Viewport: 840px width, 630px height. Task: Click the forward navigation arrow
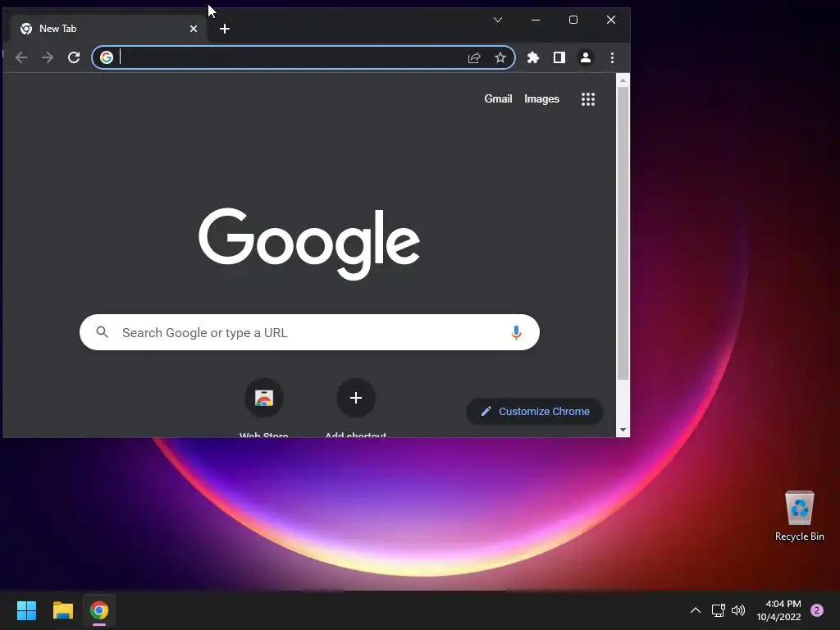tap(48, 57)
